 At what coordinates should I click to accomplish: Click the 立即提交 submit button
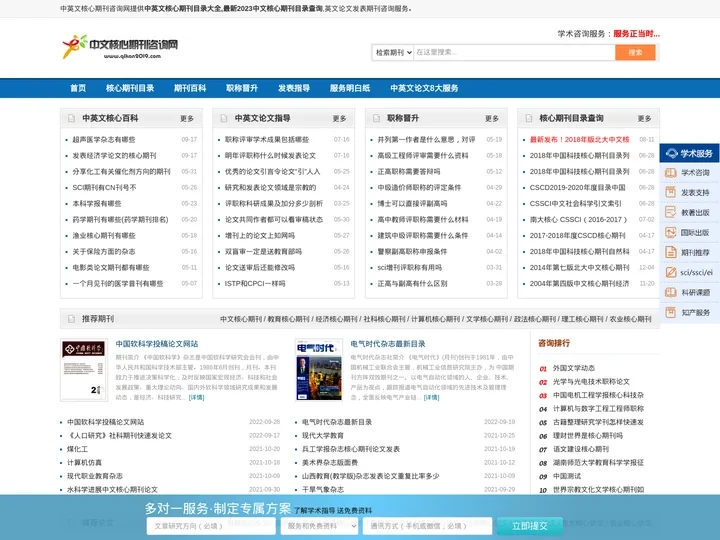tap(530, 526)
